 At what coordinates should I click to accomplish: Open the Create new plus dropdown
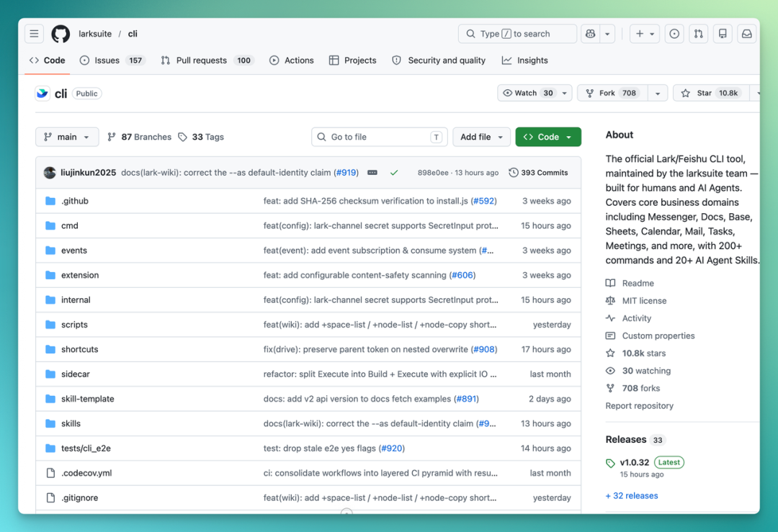(x=645, y=34)
